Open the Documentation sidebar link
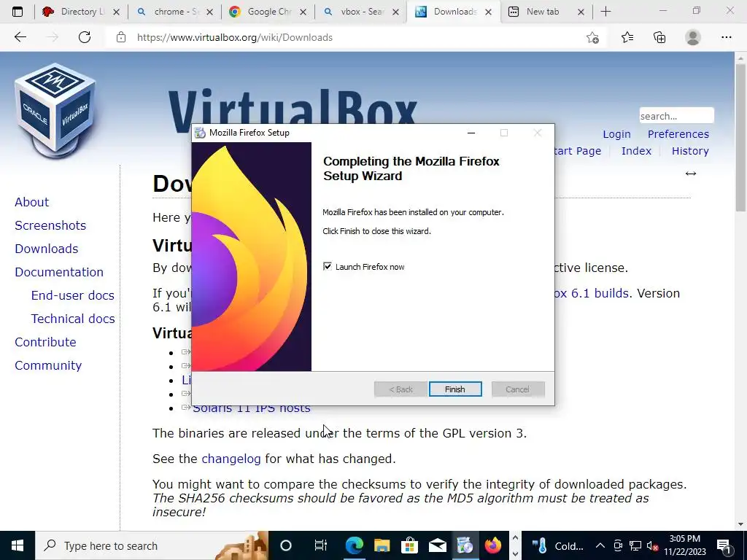Viewport: 747px width, 560px height. click(x=59, y=272)
